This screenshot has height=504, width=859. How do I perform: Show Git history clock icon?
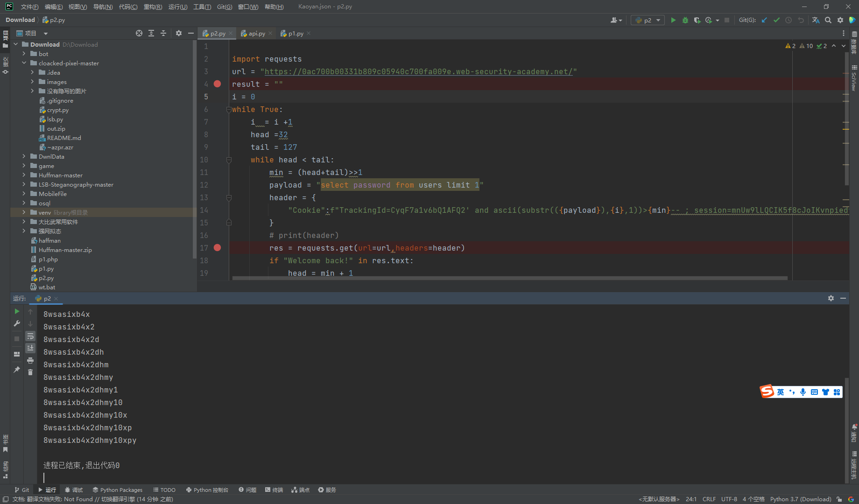pos(789,20)
